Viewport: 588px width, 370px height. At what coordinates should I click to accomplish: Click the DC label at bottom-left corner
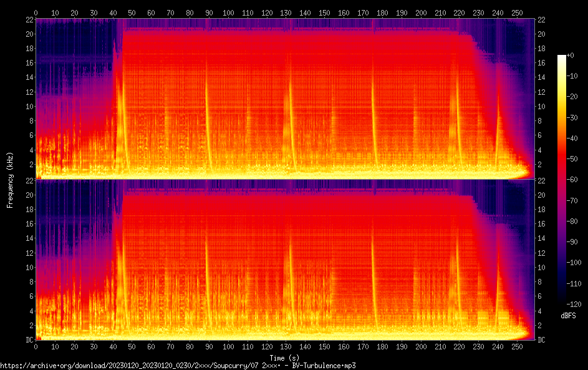(29, 340)
